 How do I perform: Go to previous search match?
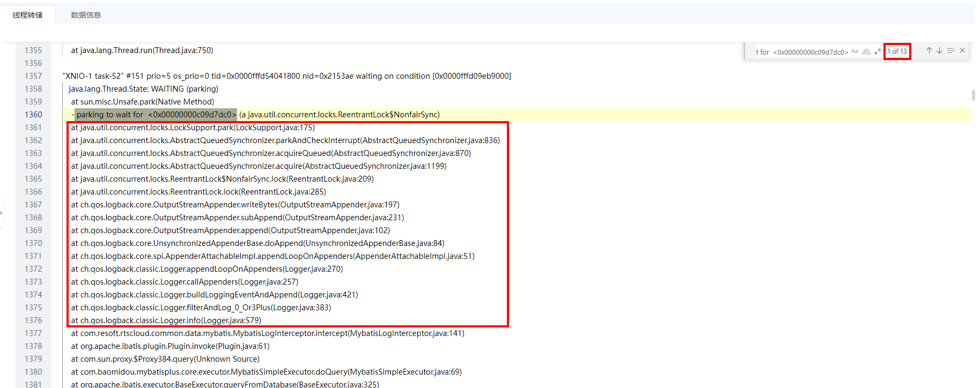click(x=929, y=51)
